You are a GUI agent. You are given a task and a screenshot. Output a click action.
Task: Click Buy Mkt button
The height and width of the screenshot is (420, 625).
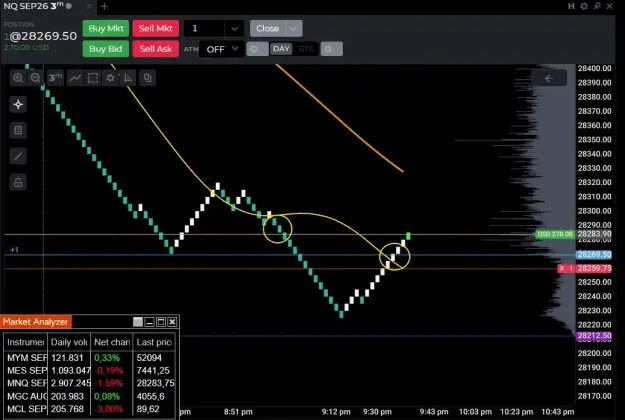tap(106, 28)
